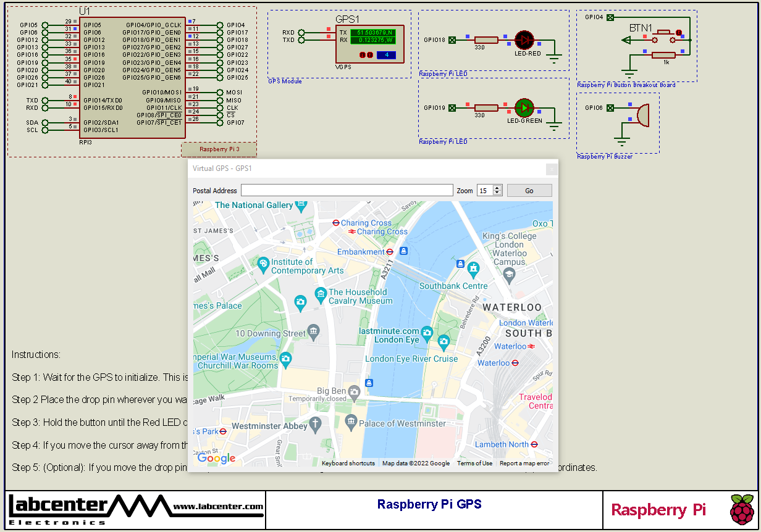Click the Google logo on the map
The height and width of the screenshot is (532, 761).
216,458
